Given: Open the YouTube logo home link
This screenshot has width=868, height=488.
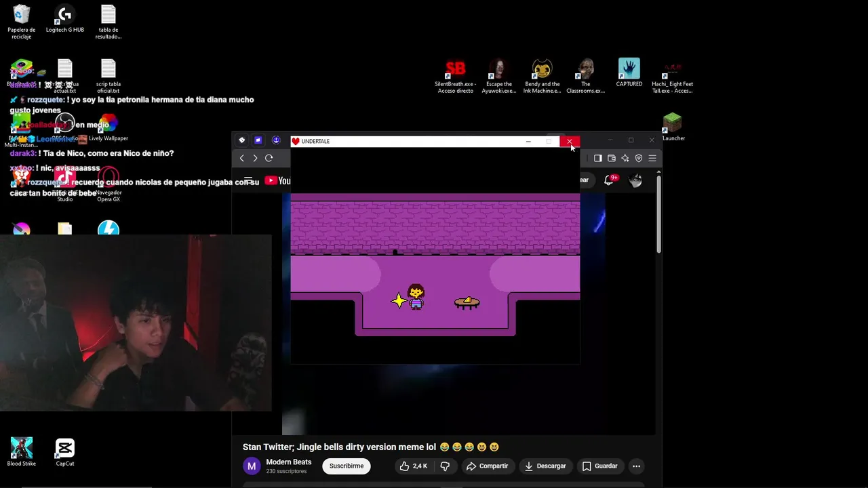Looking at the screenshot, I should click(x=277, y=180).
